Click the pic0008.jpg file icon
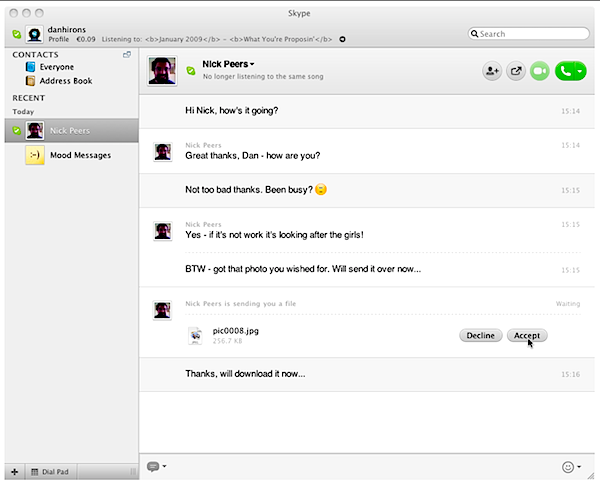The height and width of the screenshot is (486, 600). [x=195, y=336]
